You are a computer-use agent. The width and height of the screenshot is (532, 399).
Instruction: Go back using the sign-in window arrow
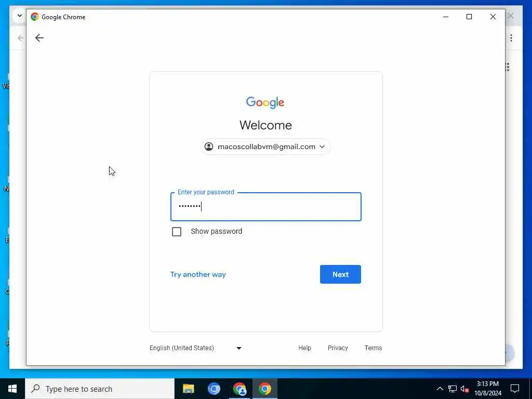tap(39, 37)
